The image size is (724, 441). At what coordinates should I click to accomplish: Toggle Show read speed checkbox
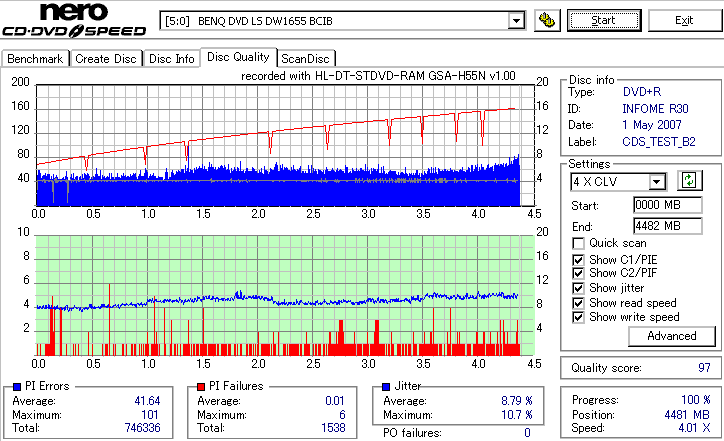pos(578,303)
